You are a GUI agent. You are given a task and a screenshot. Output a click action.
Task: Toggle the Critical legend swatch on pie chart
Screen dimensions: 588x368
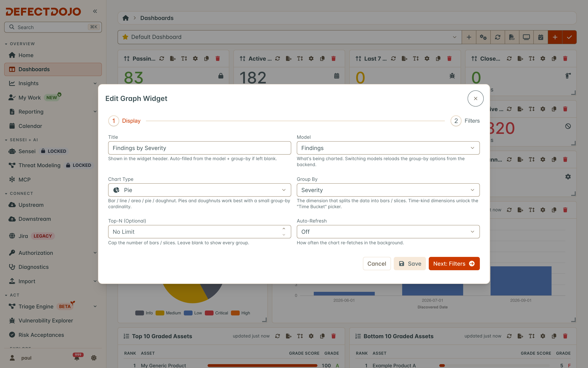[209, 313]
